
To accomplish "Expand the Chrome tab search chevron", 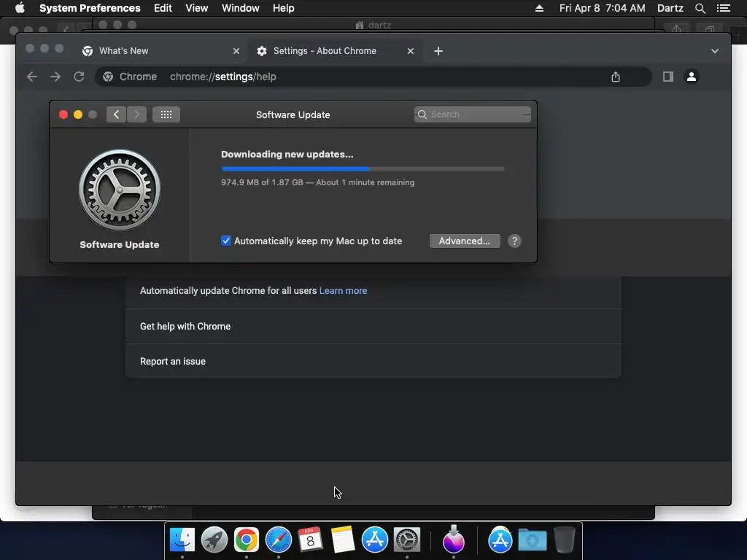I will coord(715,51).
